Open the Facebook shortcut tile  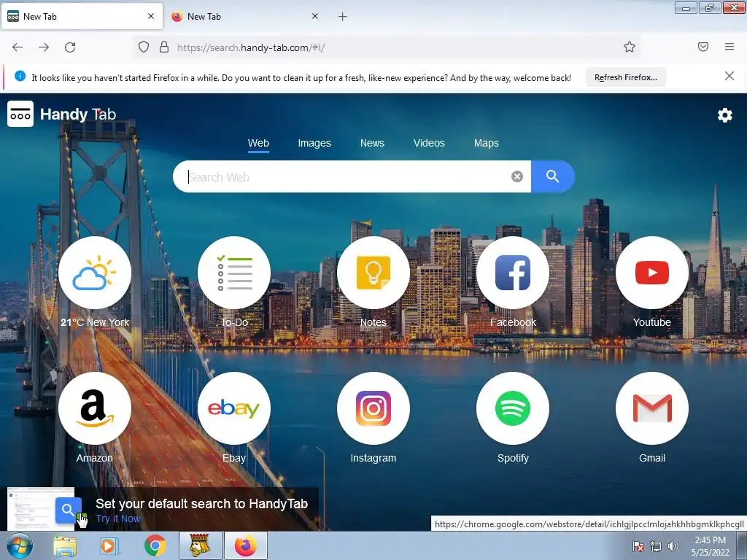(513, 273)
